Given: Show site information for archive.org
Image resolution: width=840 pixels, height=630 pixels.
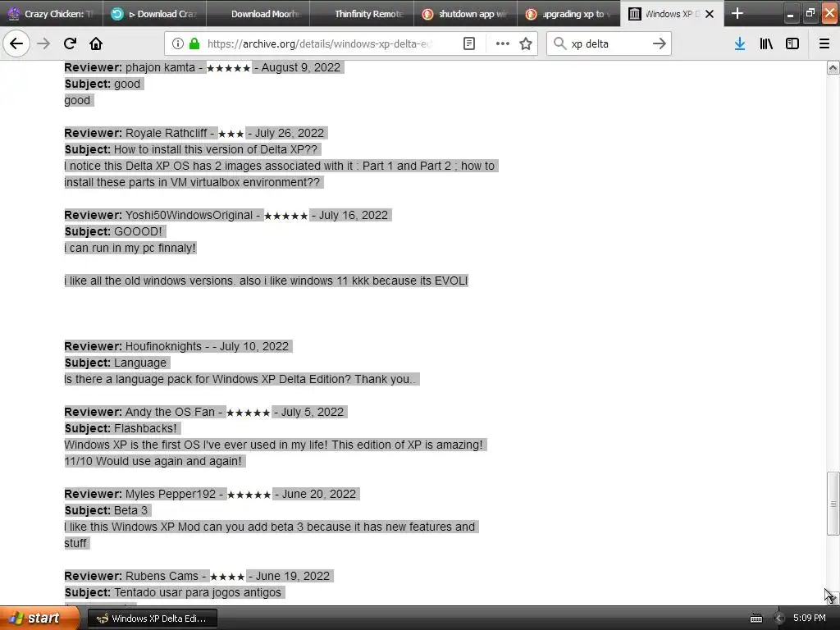Looking at the screenshot, I should click(x=177, y=43).
